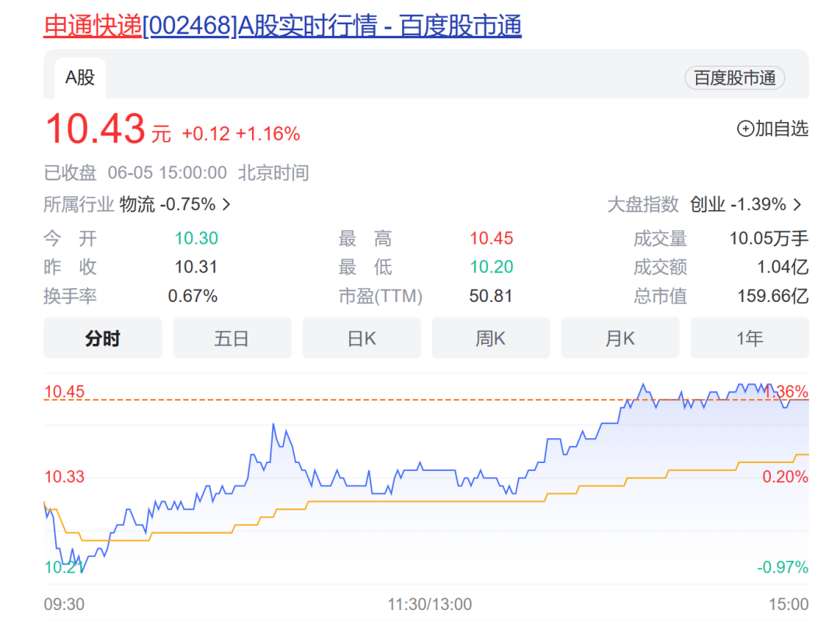Click the 0.20% axis label on chart

click(x=785, y=477)
